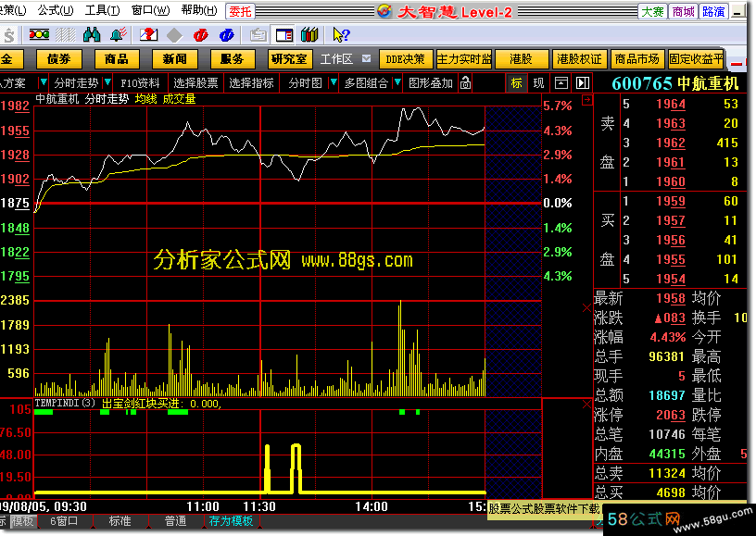This screenshot has height=536, width=756.
Task: Open the 商城 store link
Action: 683,11
